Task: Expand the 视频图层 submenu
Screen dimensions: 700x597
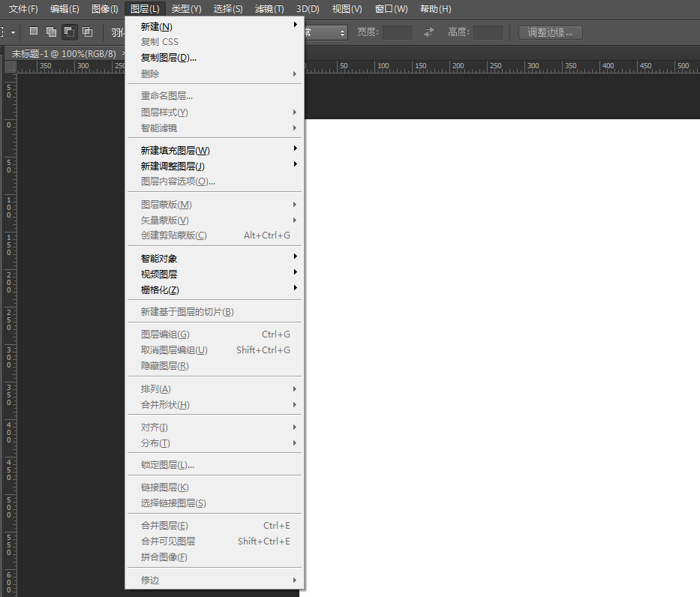Action: tap(215, 274)
